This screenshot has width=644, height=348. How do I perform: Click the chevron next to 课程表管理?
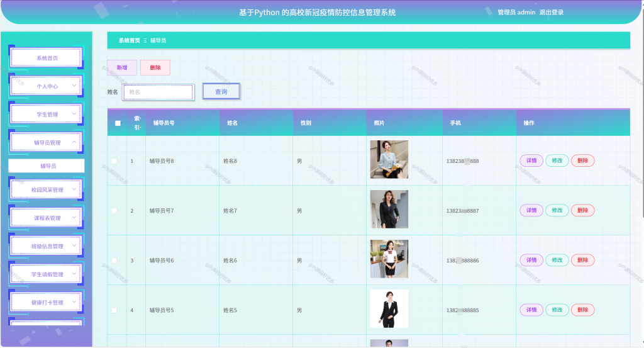click(x=74, y=217)
